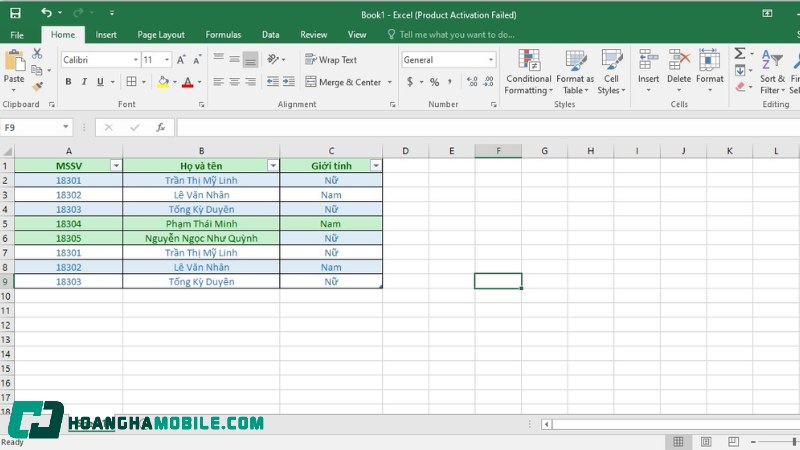
Task: Expand the font size 11 dropdown
Action: tap(167, 60)
